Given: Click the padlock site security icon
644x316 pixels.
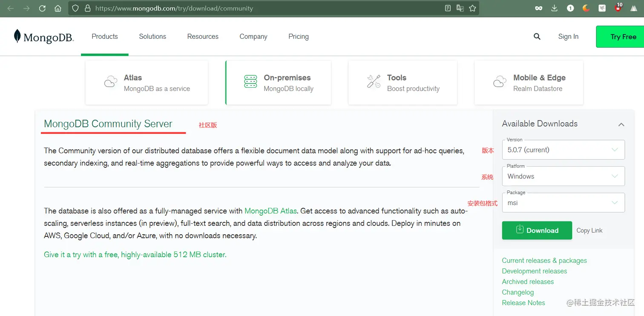Looking at the screenshot, I should pos(88,8).
